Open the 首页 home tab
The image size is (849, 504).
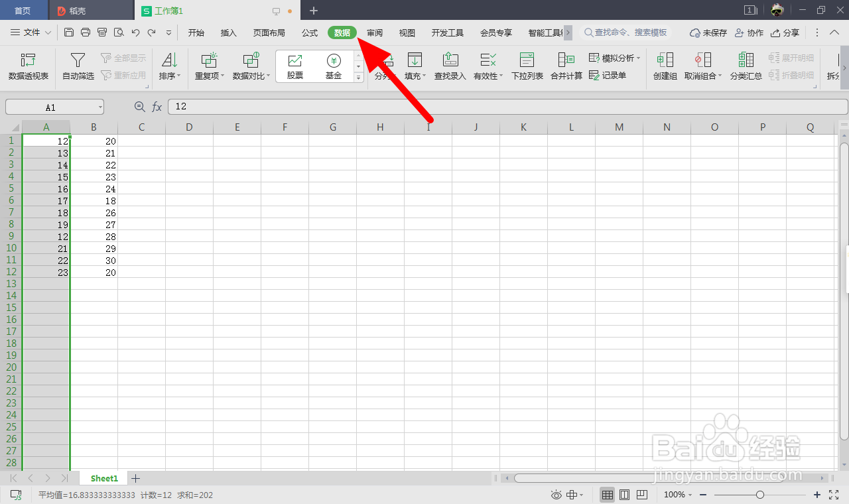pyautogui.click(x=23, y=11)
